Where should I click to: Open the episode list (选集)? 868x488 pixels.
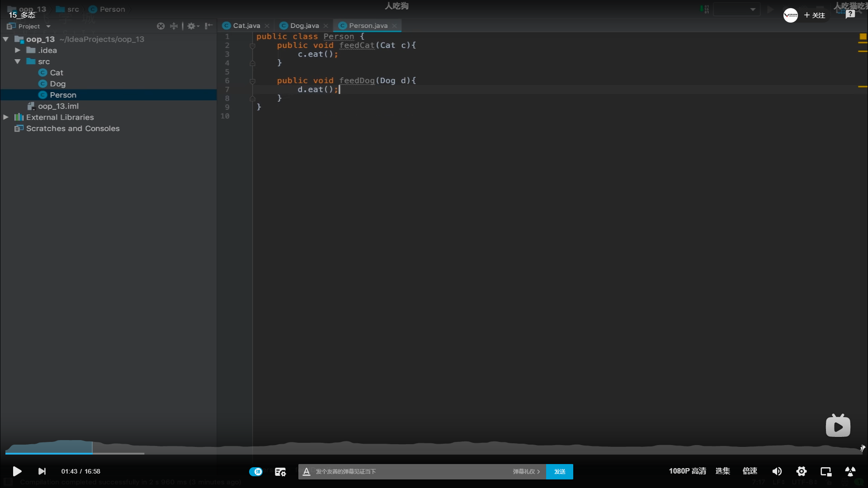pos(722,471)
